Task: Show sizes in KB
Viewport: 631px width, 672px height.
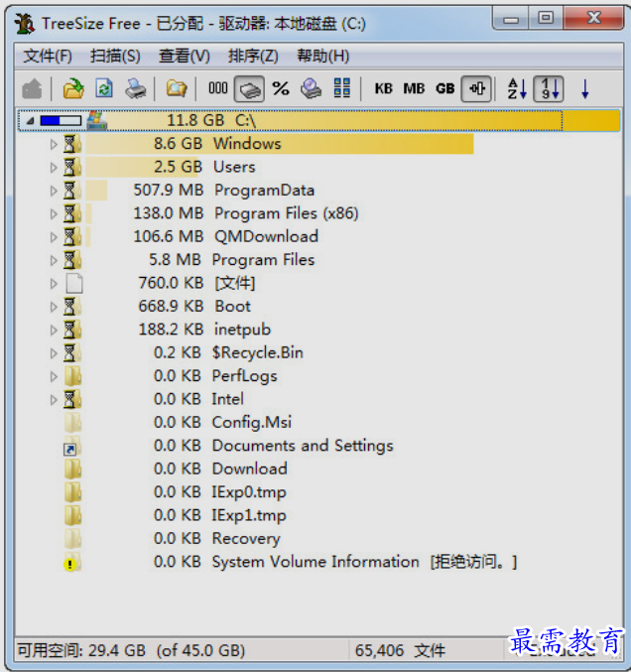Action: click(x=383, y=88)
